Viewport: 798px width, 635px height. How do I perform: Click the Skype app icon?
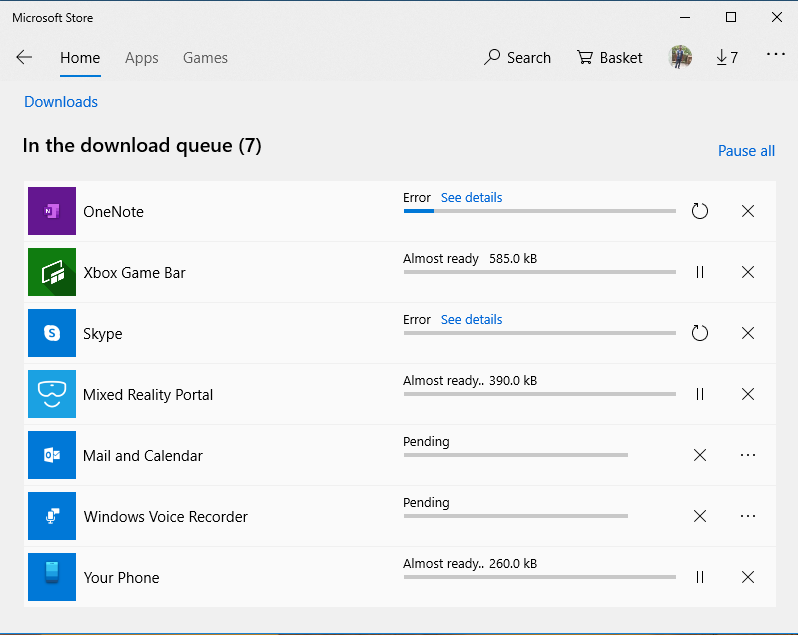52,333
